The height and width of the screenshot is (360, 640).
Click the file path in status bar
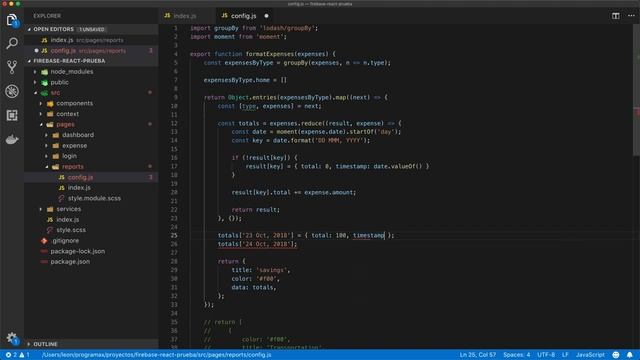click(x=156, y=355)
